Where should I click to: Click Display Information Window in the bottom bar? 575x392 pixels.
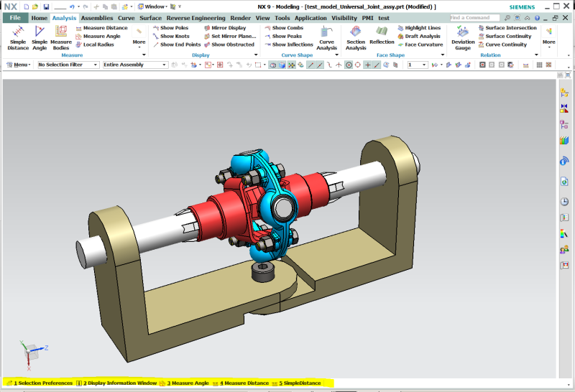tap(116, 383)
